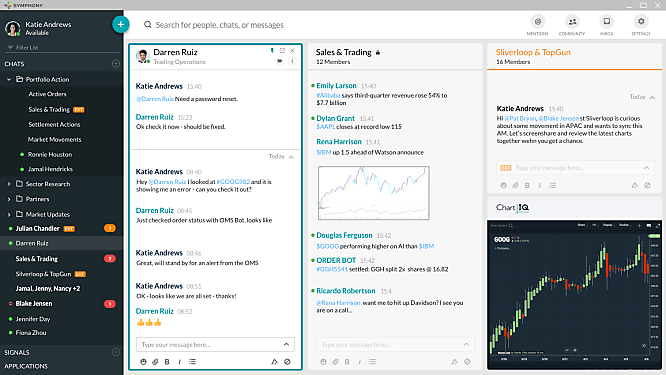Pop out the Darren Ruiz chat window
Screen dimensions: 666x375
coord(282,51)
